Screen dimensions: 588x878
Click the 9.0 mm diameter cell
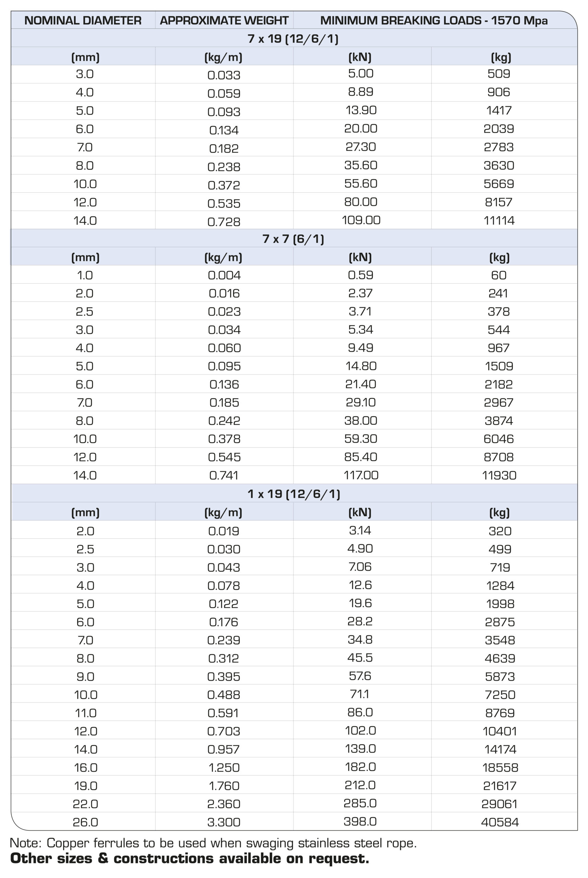click(85, 677)
